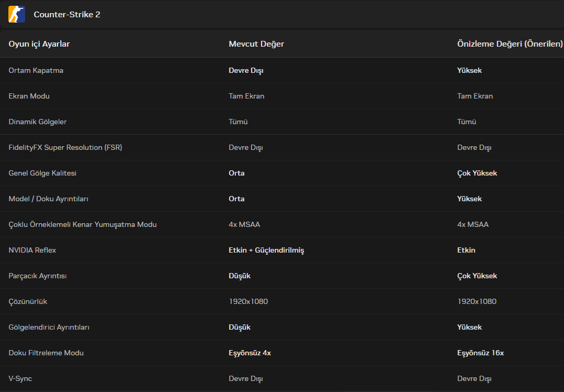Select current 1920x1080 resolution value

pos(248,301)
